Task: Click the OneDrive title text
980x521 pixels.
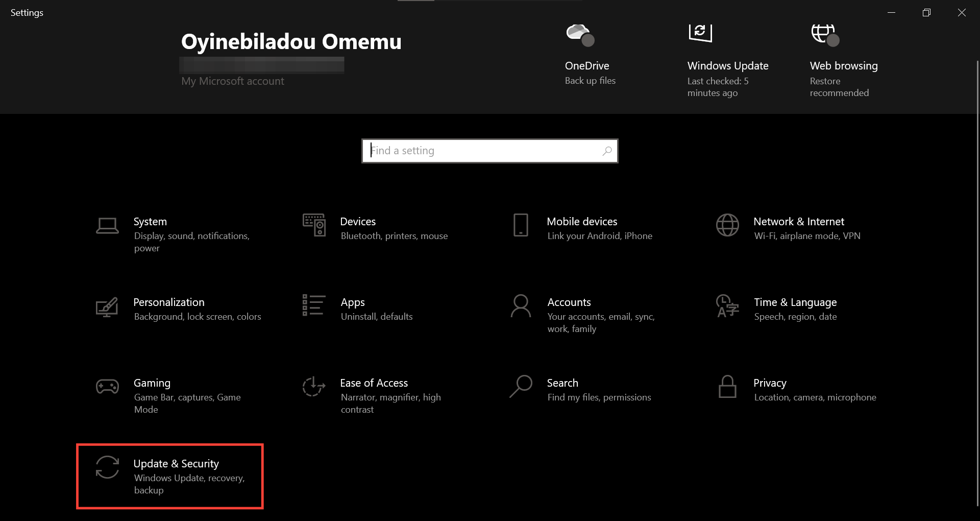Action: pyautogui.click(x=587, y=66)
